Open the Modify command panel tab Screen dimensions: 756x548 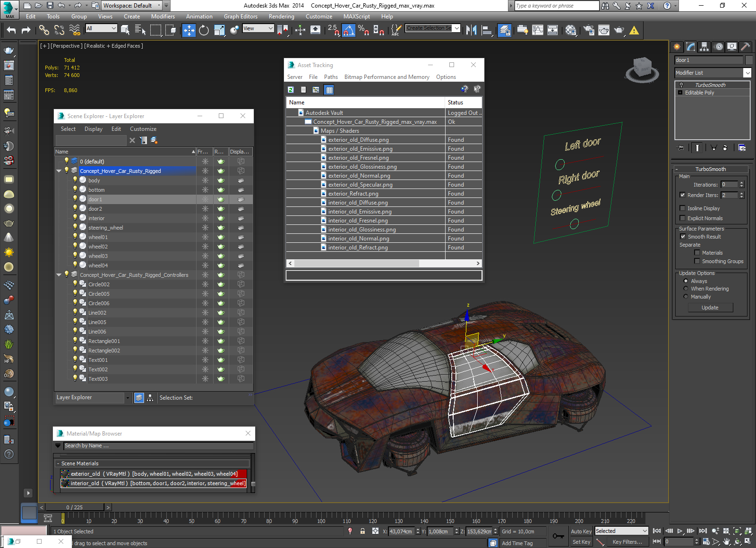point(691,47)
